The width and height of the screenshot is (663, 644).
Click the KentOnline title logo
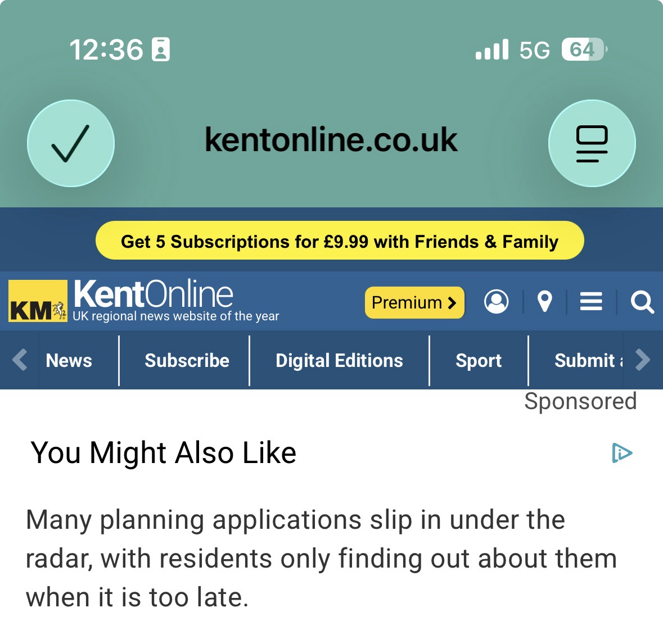[154, 294]
